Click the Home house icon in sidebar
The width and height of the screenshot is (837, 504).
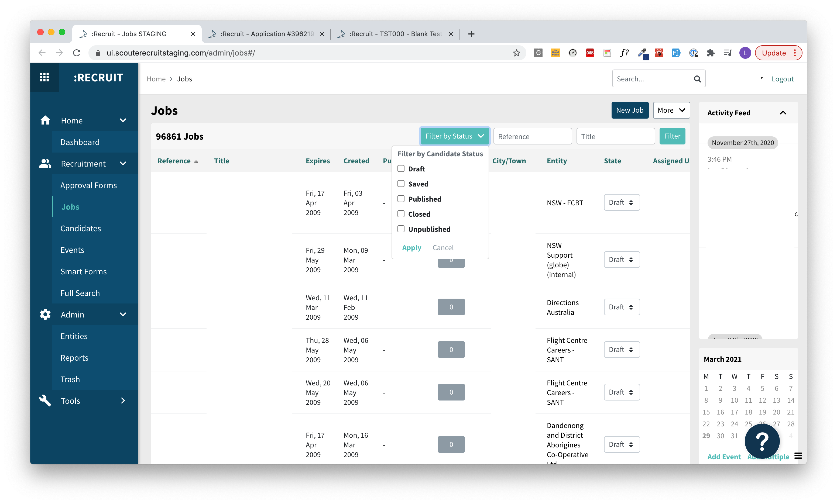45,120
